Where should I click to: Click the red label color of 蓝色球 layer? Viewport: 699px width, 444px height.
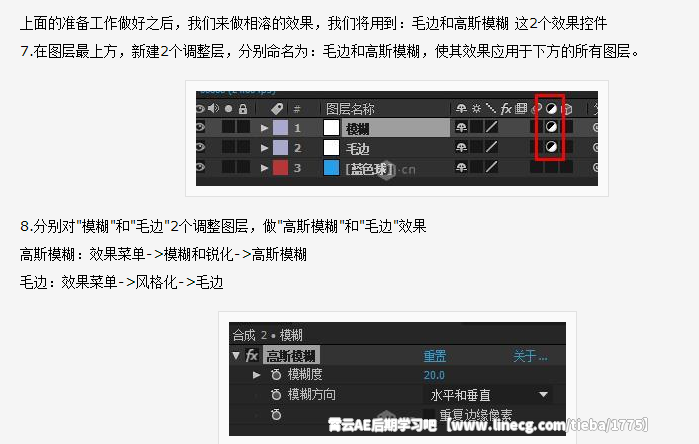pos(280,168)
